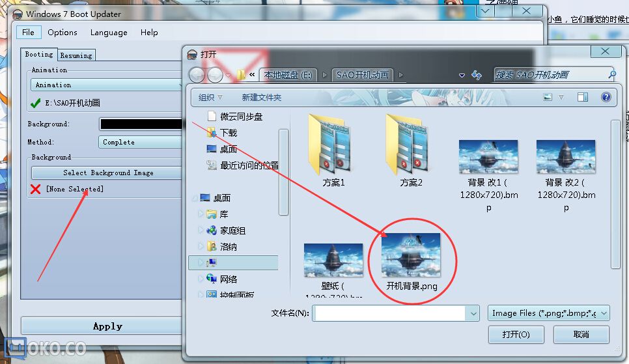Open the Animation type dropdown
Image resolution: width=629 pixels, height=364 pixels.
click(107, 85)
